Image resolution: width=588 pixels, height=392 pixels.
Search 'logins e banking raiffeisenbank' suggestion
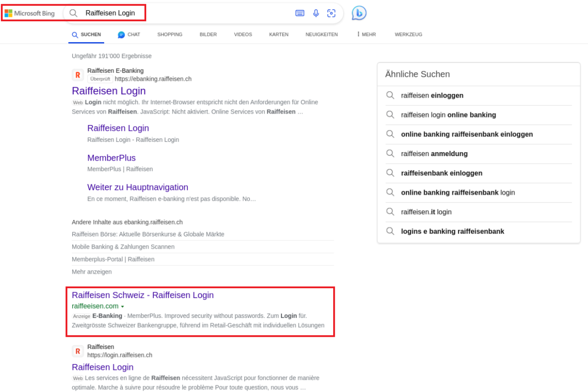[x=452, y=231]
